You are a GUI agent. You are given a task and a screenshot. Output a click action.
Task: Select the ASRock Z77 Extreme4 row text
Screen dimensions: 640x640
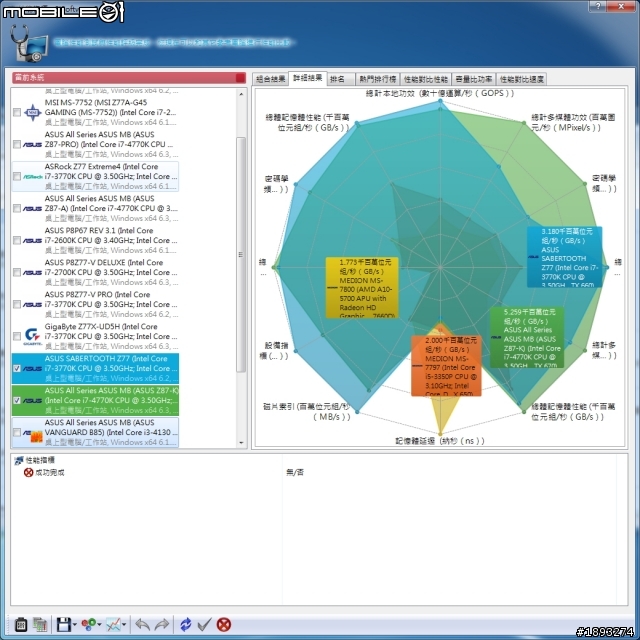111,176
